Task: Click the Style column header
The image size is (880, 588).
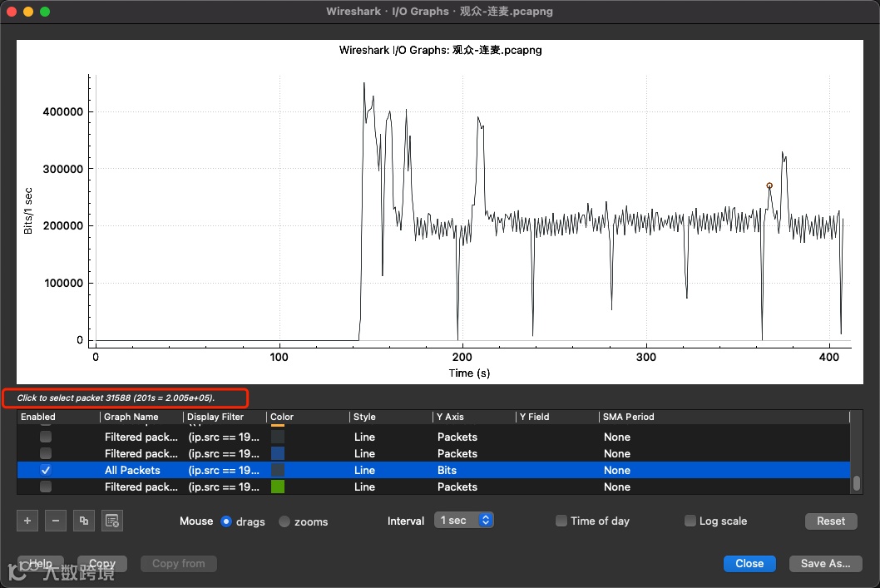Action: coord(391,417)
